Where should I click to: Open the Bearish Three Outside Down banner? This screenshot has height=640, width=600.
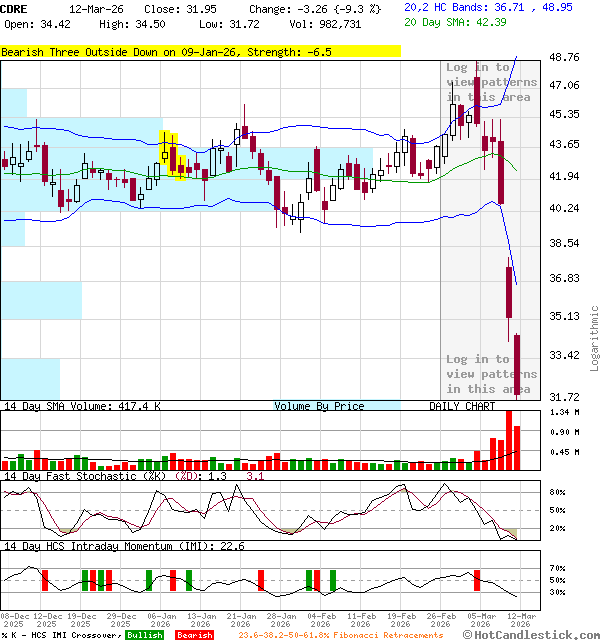click(x=200, y=51)
